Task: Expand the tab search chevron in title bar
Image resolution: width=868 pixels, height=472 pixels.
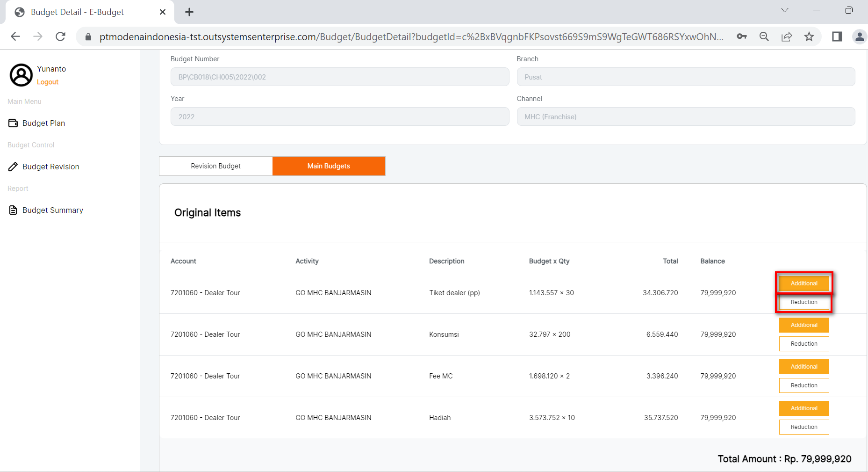Action: 785,10
